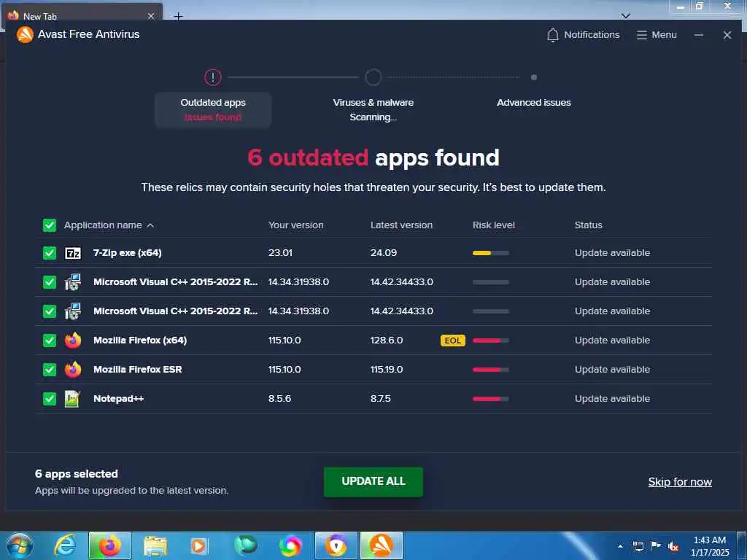Show hidden system tray icons
Screen dimensions: 747x560
(620, 546)
